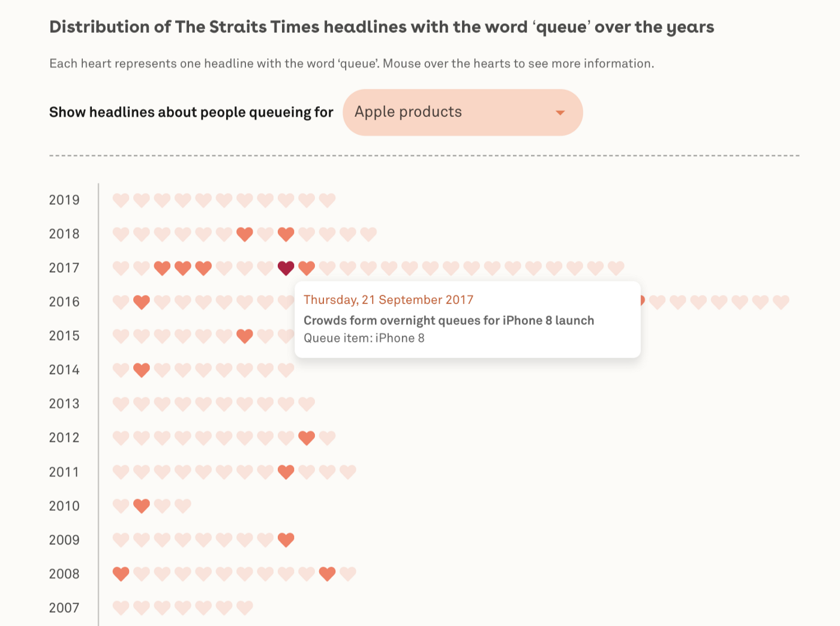Select the highlighted first heart in 2008 row
Viewport: 840px width, 626px height.
[121, 574]
